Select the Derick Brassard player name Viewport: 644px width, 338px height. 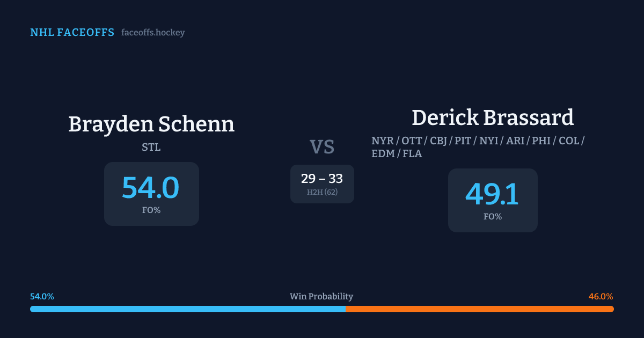493,118
